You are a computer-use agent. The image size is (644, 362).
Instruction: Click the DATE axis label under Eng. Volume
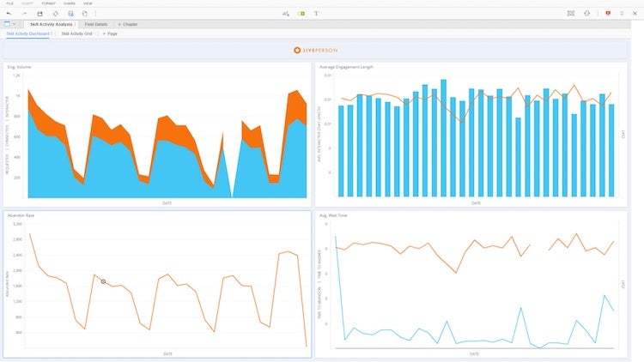[x=167, y=203]
